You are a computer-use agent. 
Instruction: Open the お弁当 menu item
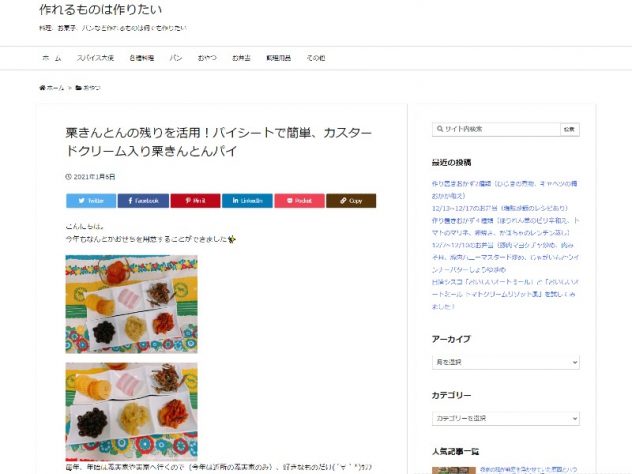pyautogui.click(x=241, y=58)
